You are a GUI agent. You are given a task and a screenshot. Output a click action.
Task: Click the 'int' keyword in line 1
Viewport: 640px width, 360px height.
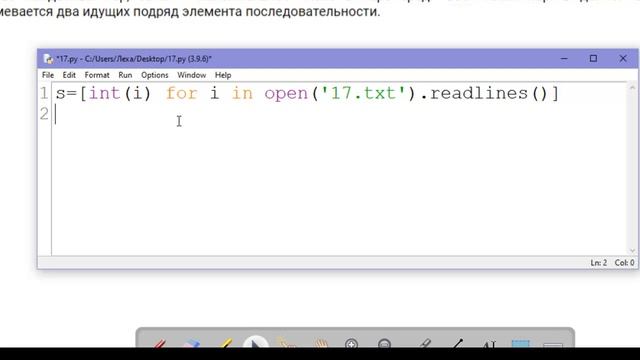(x=104, y=93)
